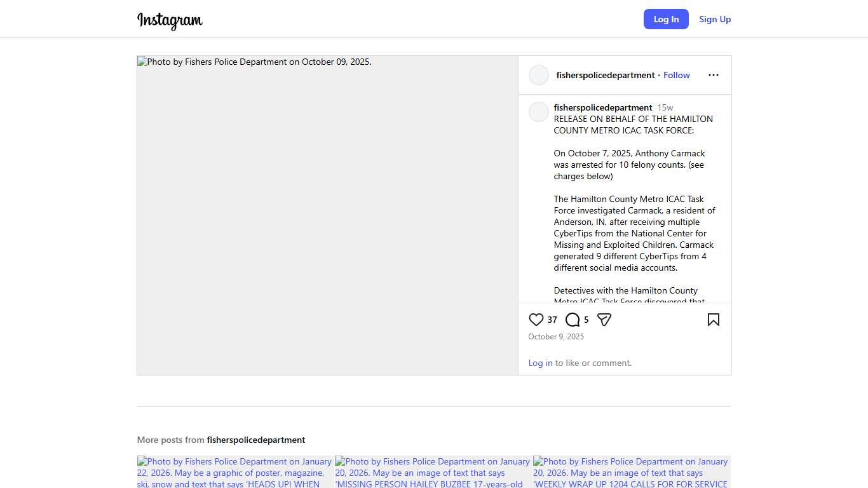Click the caption's fisherspolicedepartment username
Viewport: 868px width, 488px height.
[603, 107]
